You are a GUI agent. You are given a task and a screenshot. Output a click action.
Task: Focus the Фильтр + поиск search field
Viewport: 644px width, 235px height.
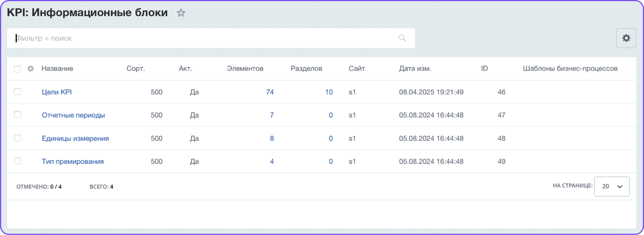pyautogui.click(x=203, y=38)
